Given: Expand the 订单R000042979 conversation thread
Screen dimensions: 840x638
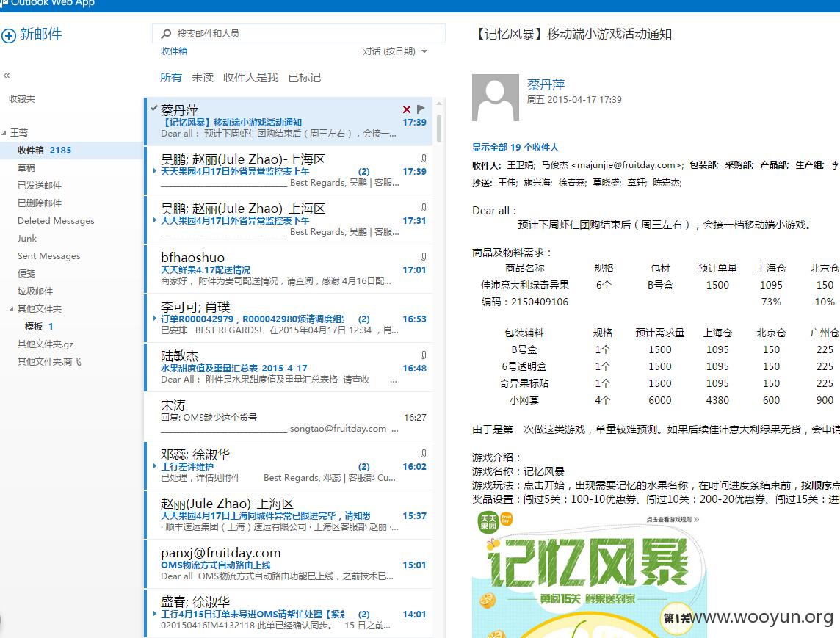Looking at the screenshot, I should click(155, 319).
